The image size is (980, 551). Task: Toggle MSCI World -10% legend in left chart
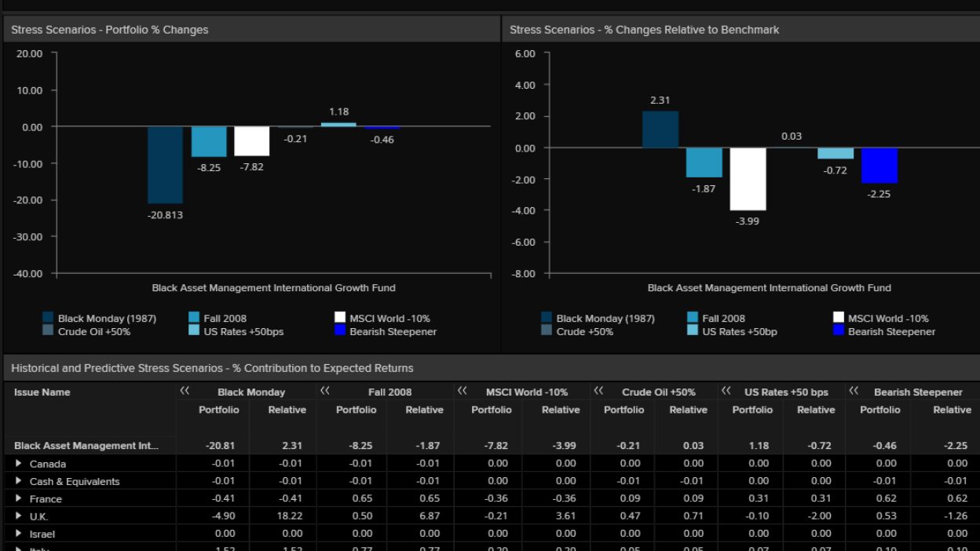point(389,319)
